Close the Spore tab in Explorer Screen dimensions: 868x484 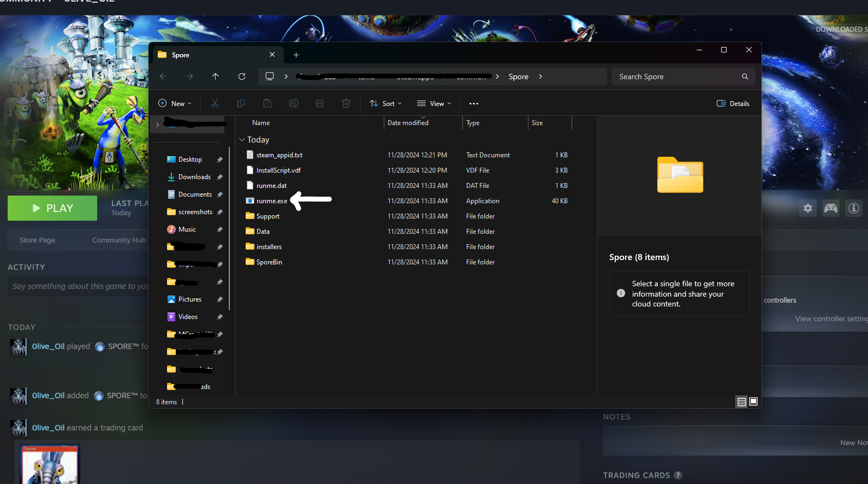[272, 55]
